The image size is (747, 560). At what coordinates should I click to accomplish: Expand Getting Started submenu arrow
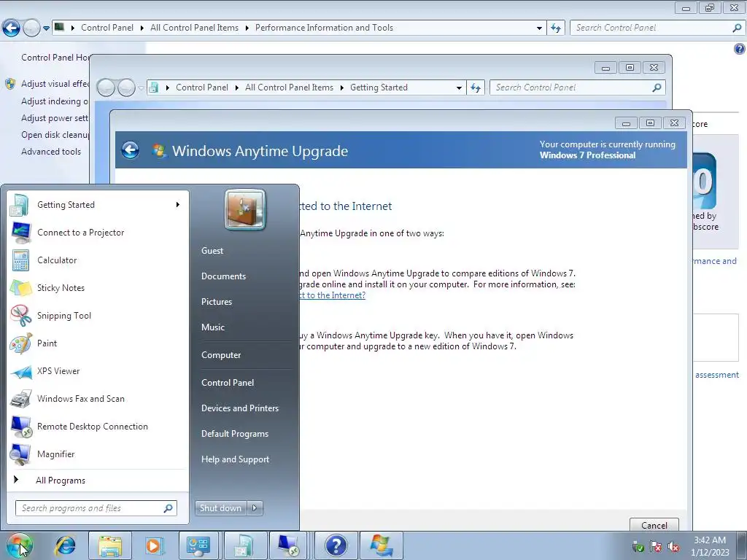(178, 205)
